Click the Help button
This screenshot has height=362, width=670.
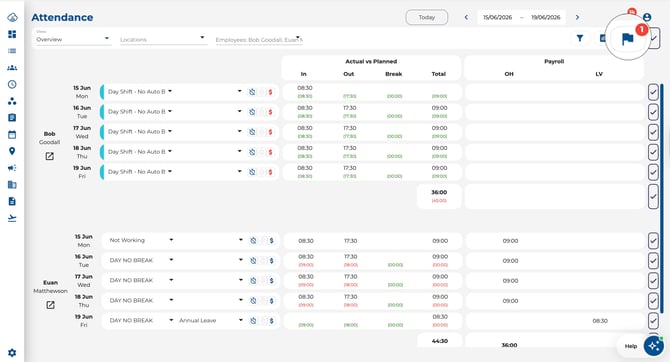tap(631, 346)
